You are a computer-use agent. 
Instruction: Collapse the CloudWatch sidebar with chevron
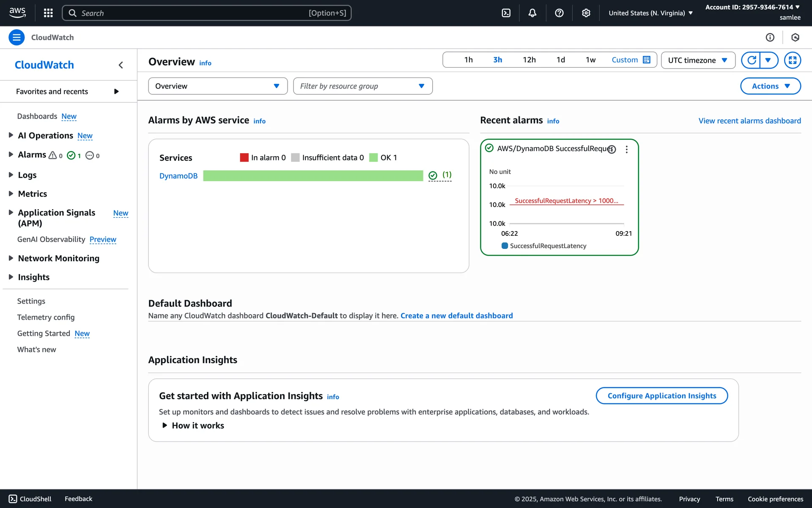click(121, 65)
